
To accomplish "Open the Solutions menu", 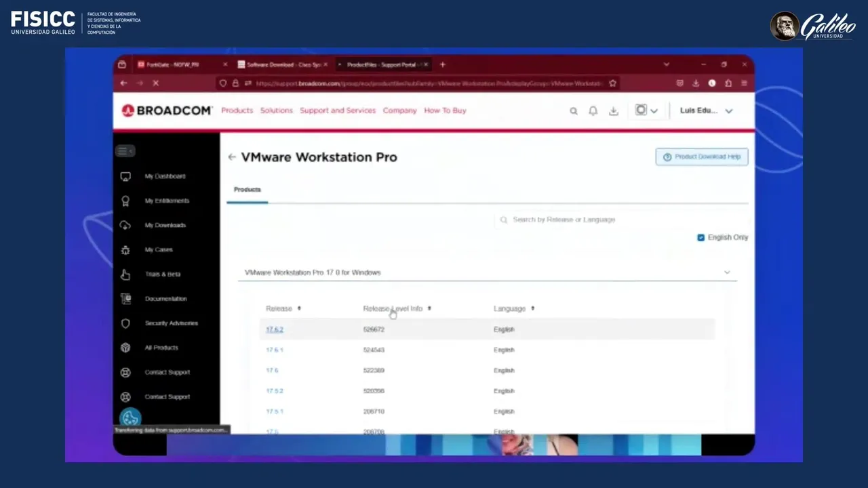I will click(x=277, y=110).
